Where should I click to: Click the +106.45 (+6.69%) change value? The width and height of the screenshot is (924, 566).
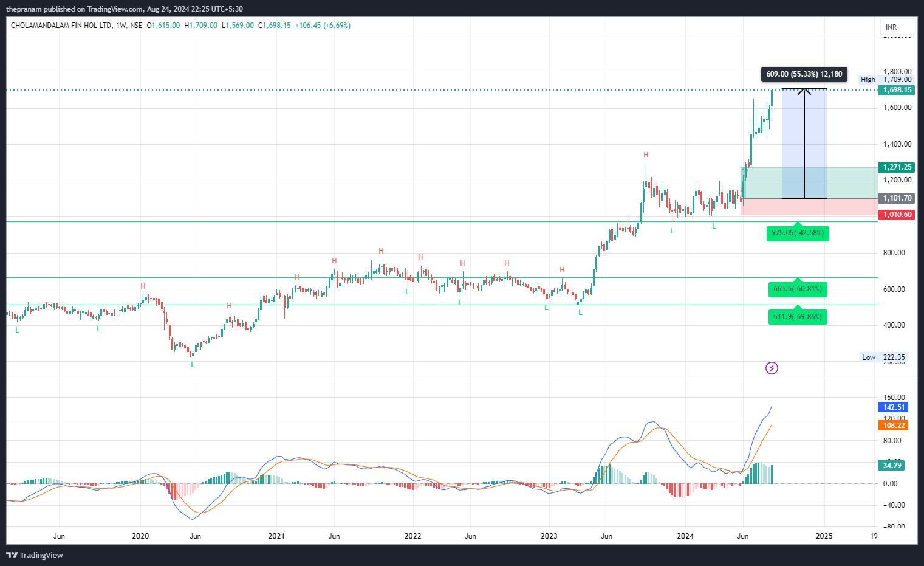pyautogui.click(x=323, y=26)
